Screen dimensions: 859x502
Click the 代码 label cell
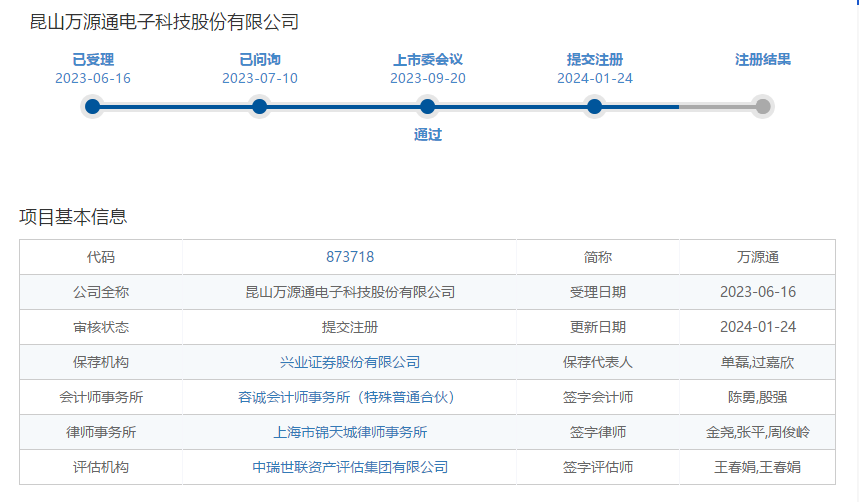pyautogui.click(x=101, y=257)
